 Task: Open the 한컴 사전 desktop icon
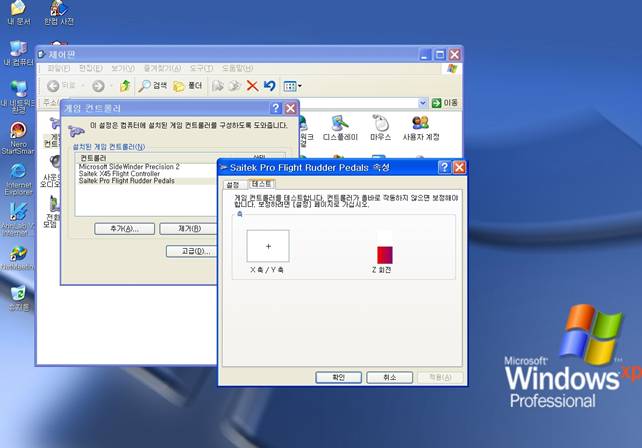click(59, 12)
